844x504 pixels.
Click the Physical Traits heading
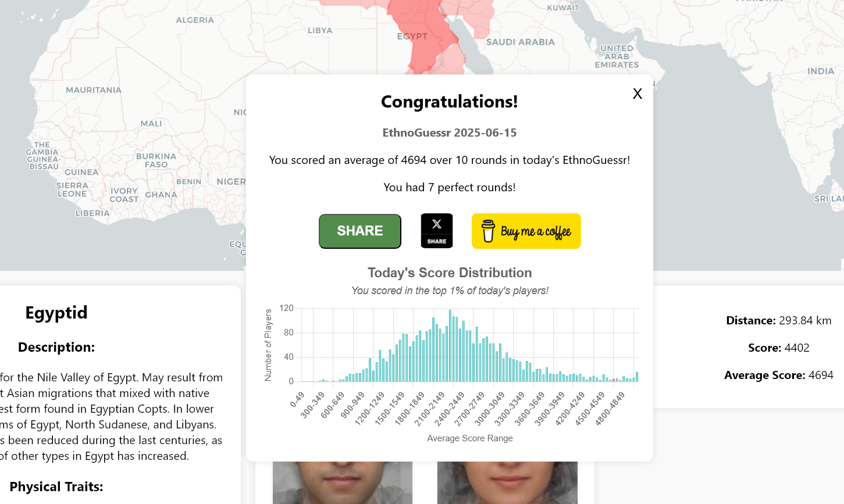(56, 487)
